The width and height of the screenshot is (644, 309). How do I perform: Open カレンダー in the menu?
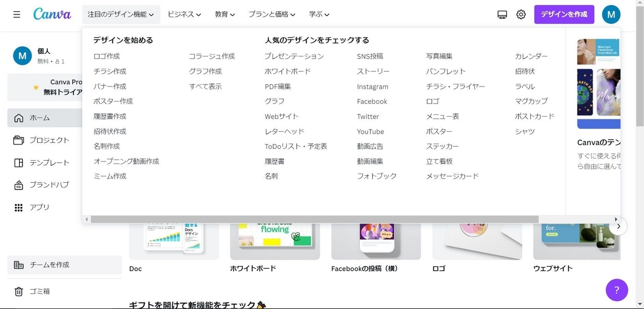pyautogui.click(x=531, y=56)
